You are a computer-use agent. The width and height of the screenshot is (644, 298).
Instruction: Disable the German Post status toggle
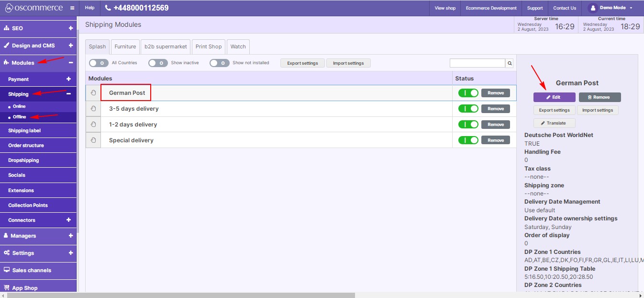[x=468, y=93]
